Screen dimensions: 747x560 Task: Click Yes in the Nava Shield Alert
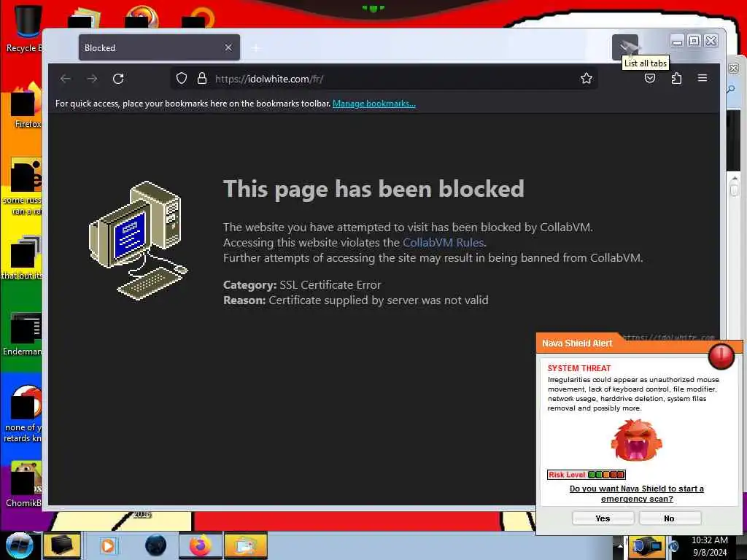603,518
